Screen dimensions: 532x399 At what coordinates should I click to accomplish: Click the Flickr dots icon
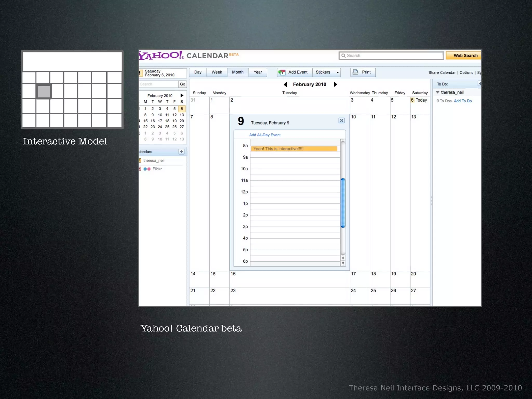147,169
